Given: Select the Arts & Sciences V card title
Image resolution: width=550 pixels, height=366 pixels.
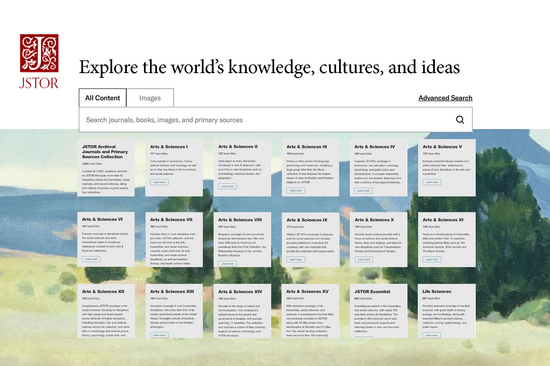Looking at the screenshot, I should coord(442,147).
